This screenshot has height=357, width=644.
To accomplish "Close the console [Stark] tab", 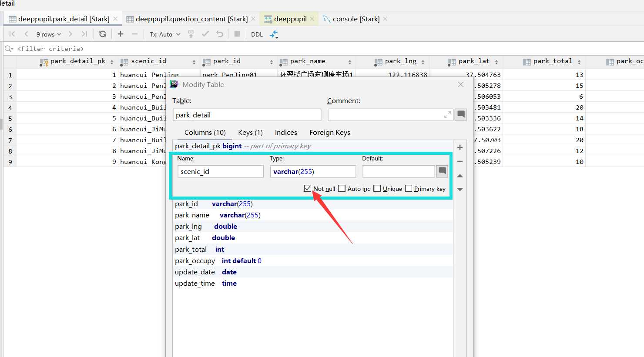I will (x=385, y=19).
